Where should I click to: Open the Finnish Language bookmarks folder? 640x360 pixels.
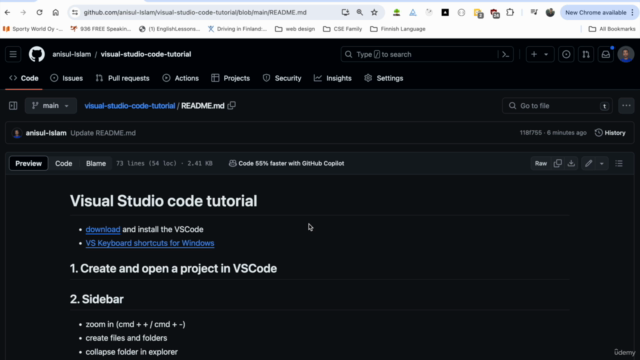[x=398, y=29]
